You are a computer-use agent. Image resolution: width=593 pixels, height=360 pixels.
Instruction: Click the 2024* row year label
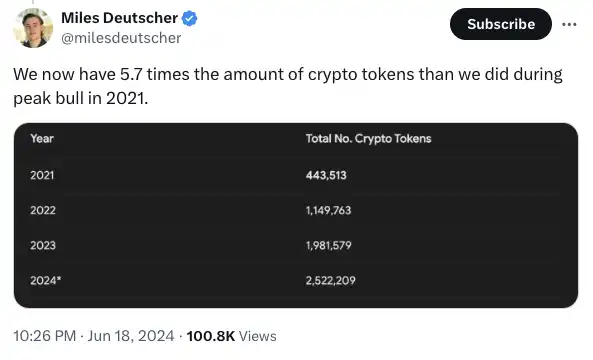[46, 280]
